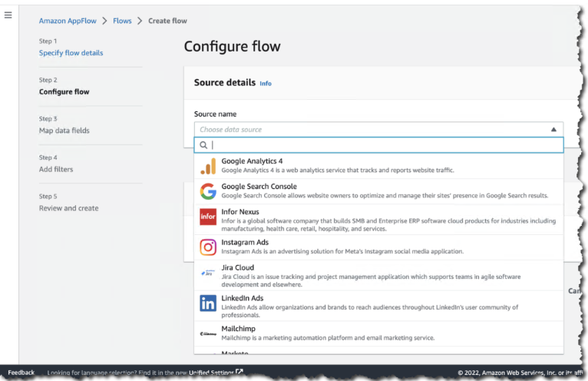This screenshot has width=588, height=381.
Task: Click the Instagram Ads icon
Action: [x=207, y=247]
